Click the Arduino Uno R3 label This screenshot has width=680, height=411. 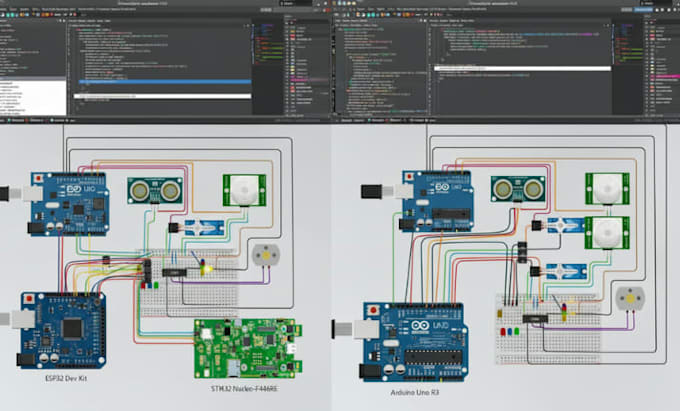click(415, 393)
